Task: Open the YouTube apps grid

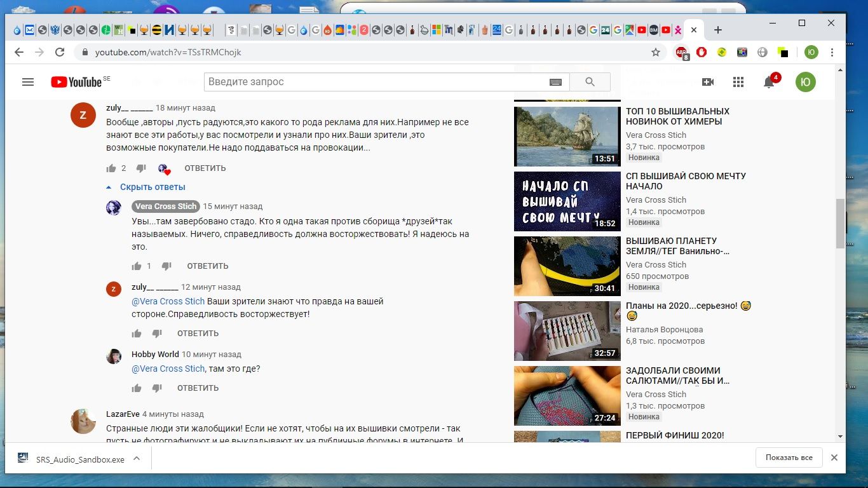Action: (x=738, y=82)
